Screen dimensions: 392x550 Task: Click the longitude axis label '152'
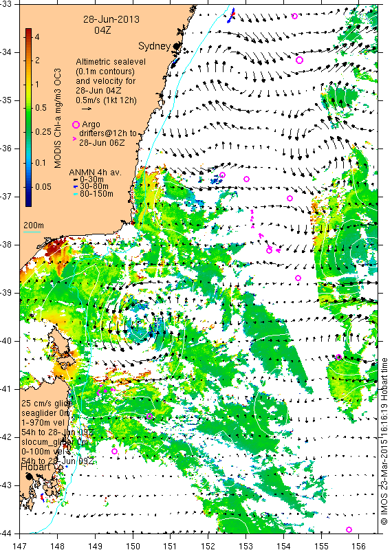tap(208, 546)
